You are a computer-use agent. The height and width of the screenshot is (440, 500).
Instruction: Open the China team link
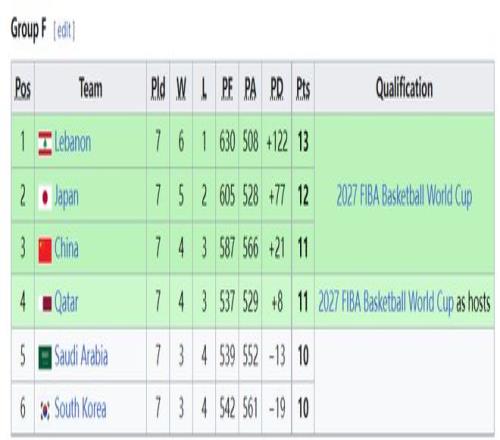pos(67,249)
